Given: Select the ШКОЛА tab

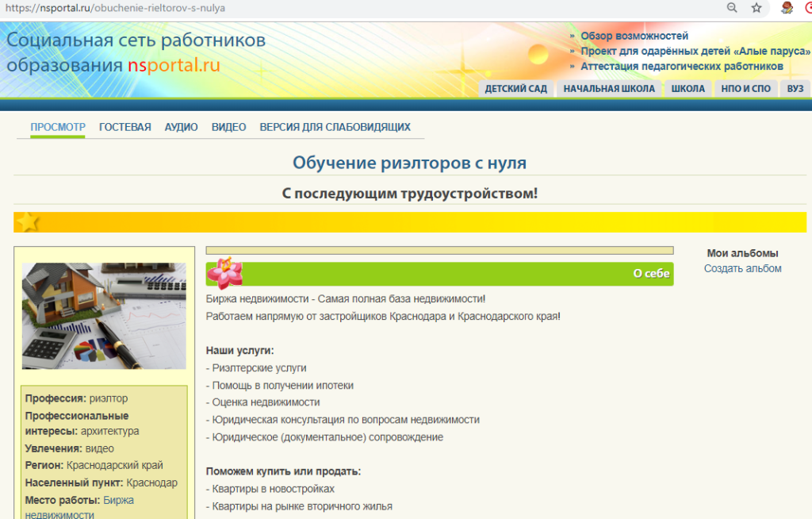Looking at the screenshot, I should [688, 89].
